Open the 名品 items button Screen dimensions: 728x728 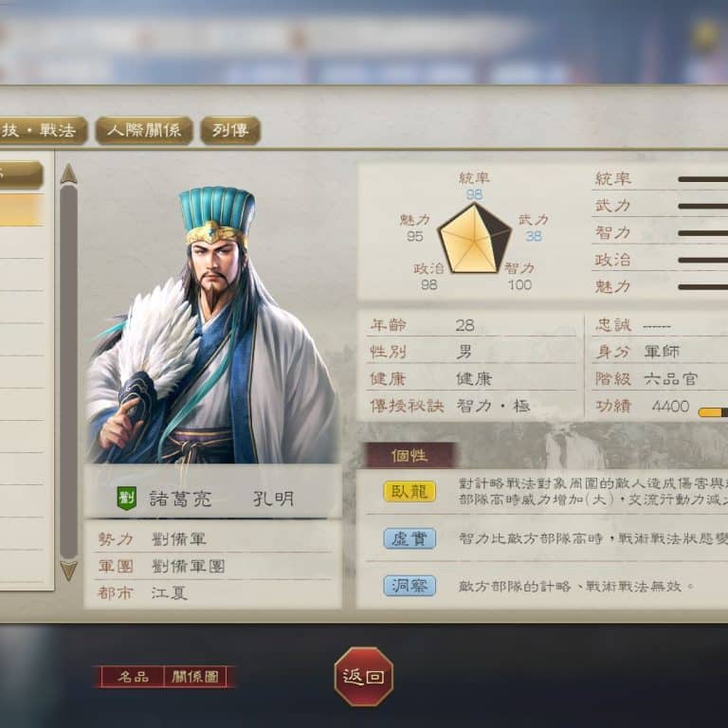133,677
